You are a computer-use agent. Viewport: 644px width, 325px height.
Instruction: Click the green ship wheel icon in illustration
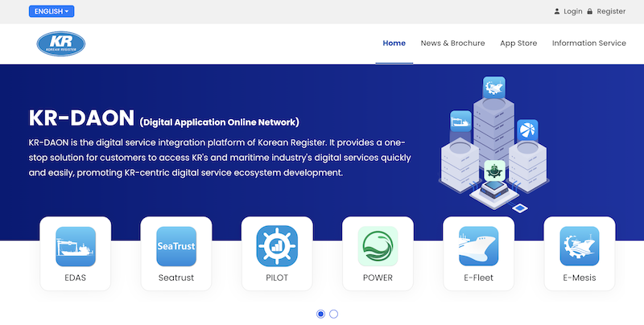click(x=494, y=171)
